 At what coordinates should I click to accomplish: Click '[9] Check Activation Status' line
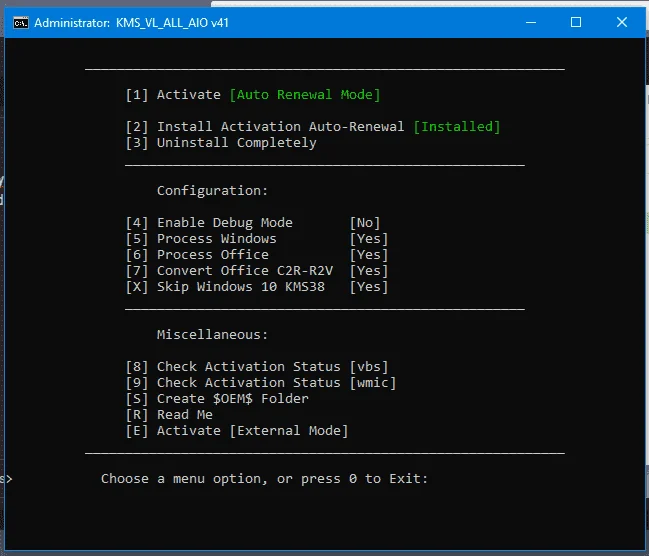coord(233,383)
